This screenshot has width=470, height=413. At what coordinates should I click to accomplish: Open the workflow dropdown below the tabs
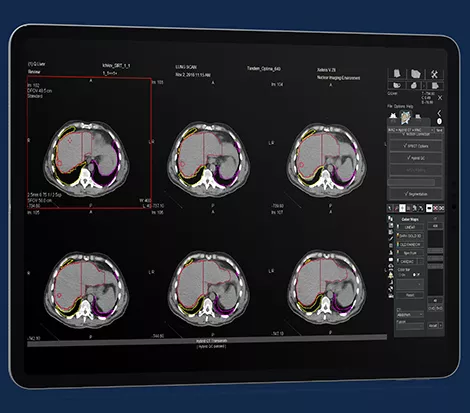411,130
